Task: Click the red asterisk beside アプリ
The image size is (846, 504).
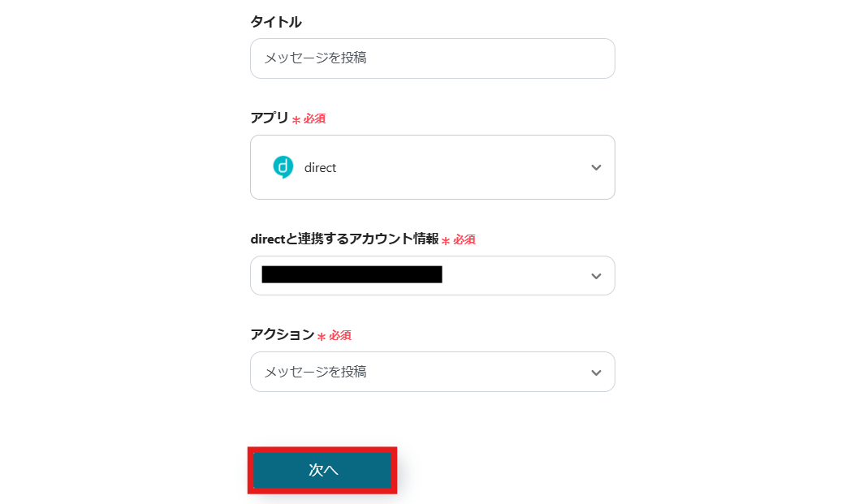Action: 296,119
